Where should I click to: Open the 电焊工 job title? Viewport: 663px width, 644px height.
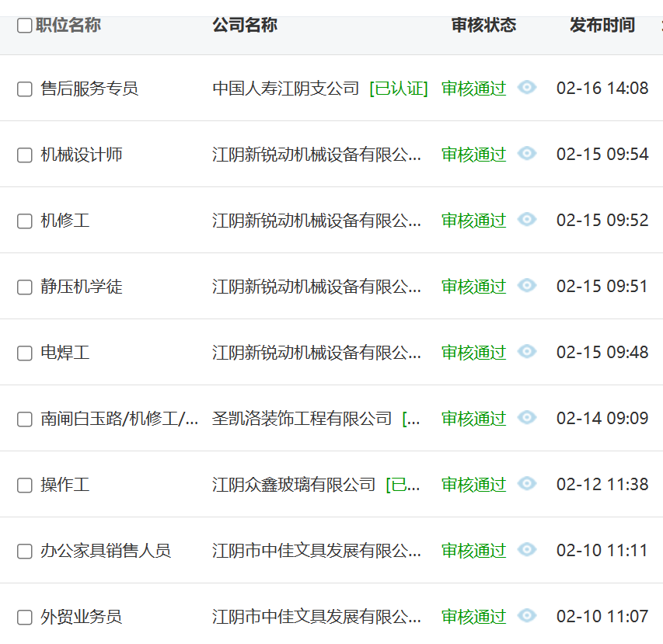[65, 353]
